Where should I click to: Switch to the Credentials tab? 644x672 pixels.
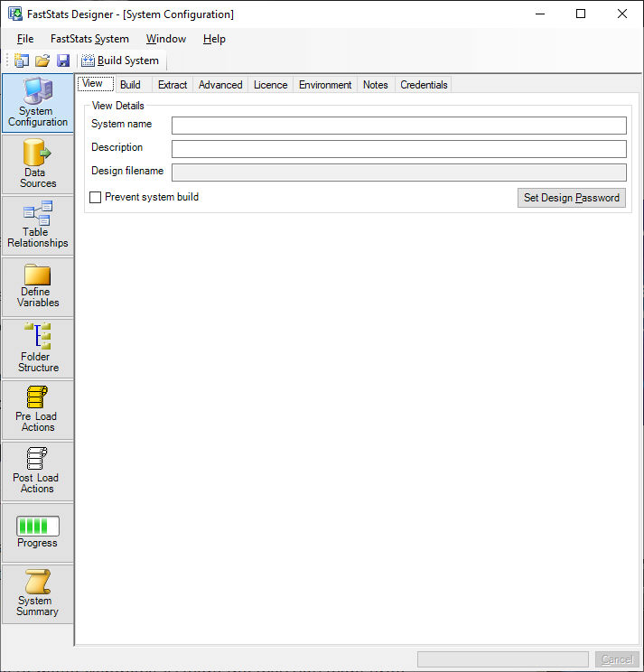(424, 85)
